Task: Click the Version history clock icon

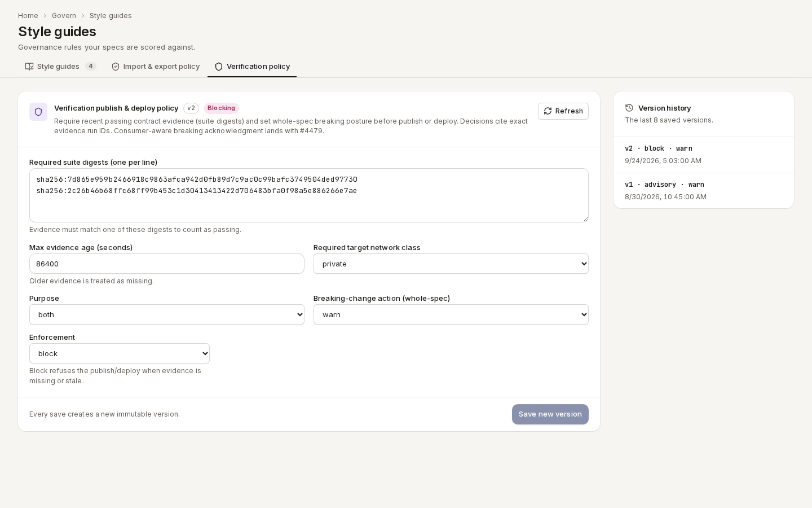Action: pos(629,108)
